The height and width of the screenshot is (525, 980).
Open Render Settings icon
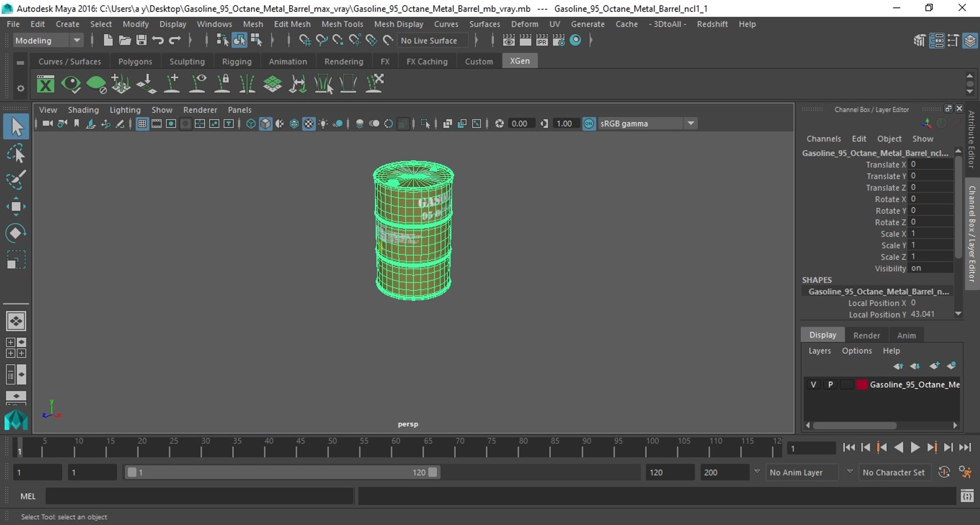(x=559, y=40)
